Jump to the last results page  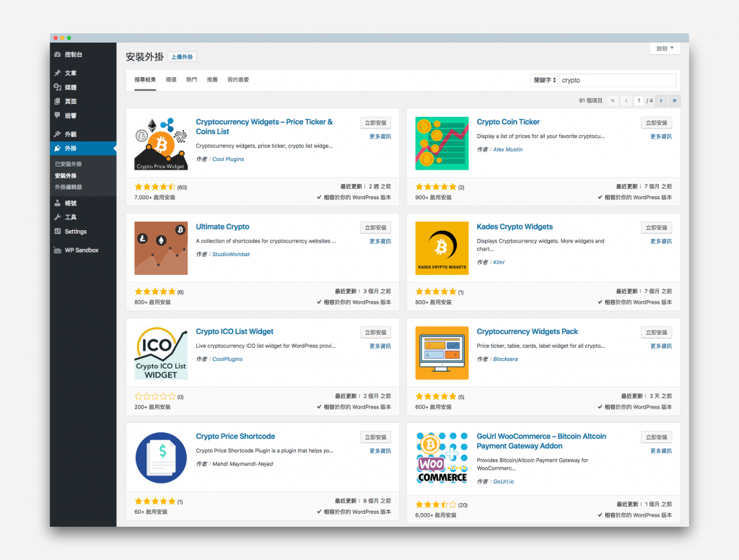675,100
